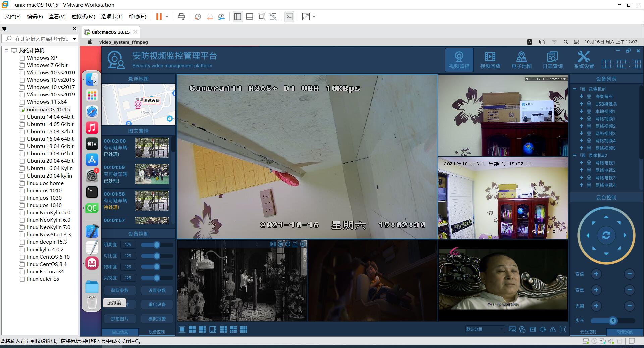Switch to the 预置巡航 tab
The image size is (644, 348).
pyautogui.click(x=625, y=332)
